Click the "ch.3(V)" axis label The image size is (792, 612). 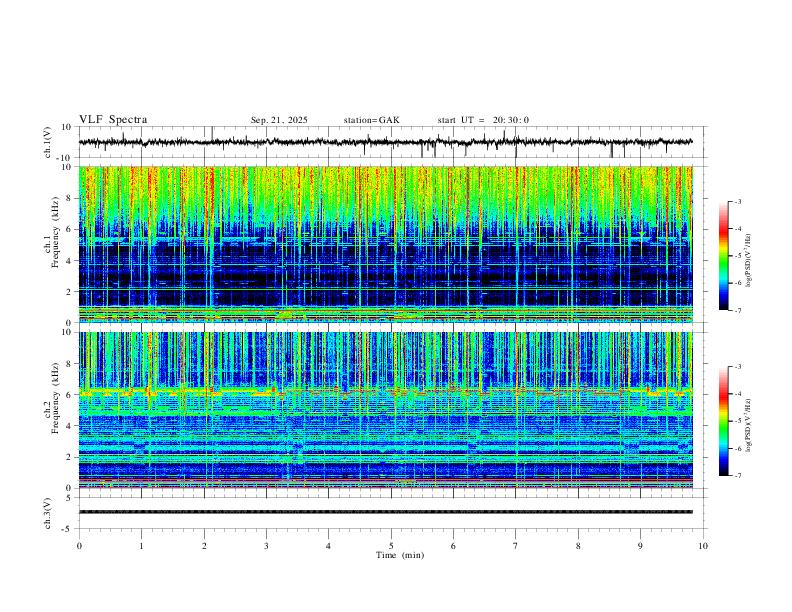[x=48, y=513]
